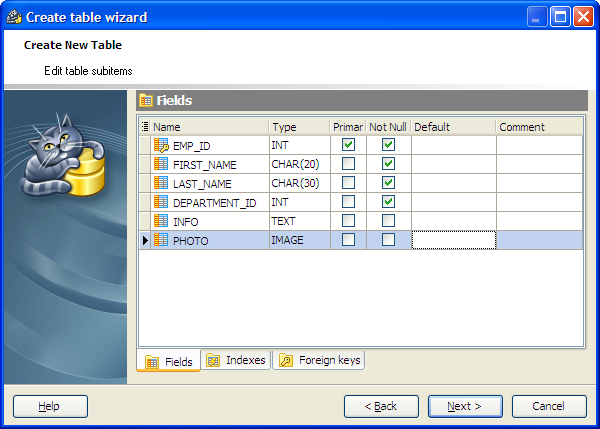Open the Foreign keys tab
The width and height of the screenshot is (600, 429).
point(320,360)
